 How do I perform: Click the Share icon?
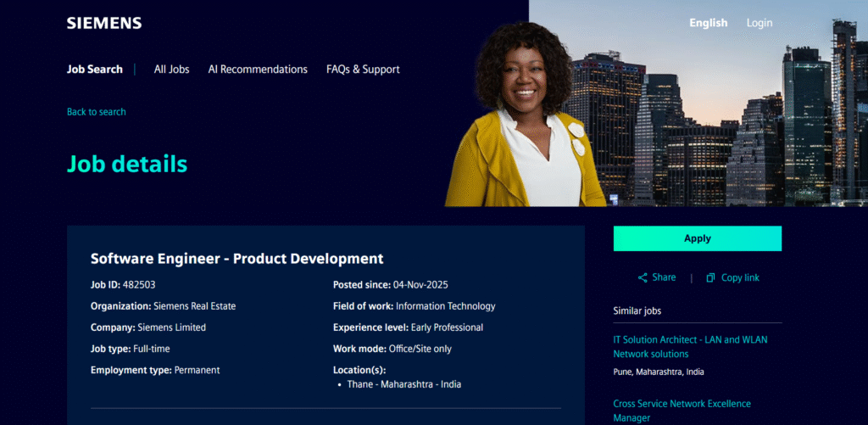pyautogui.click(x=643, y=277)
